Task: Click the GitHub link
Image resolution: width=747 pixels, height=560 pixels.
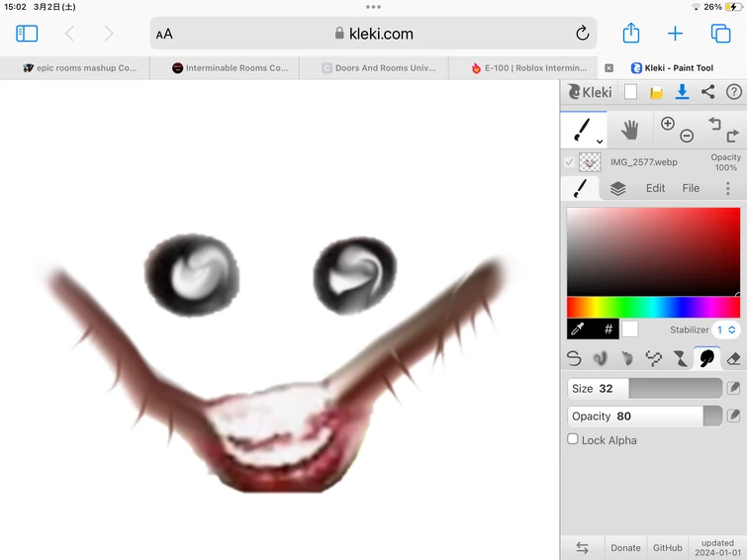Action: tap(667, 548)
